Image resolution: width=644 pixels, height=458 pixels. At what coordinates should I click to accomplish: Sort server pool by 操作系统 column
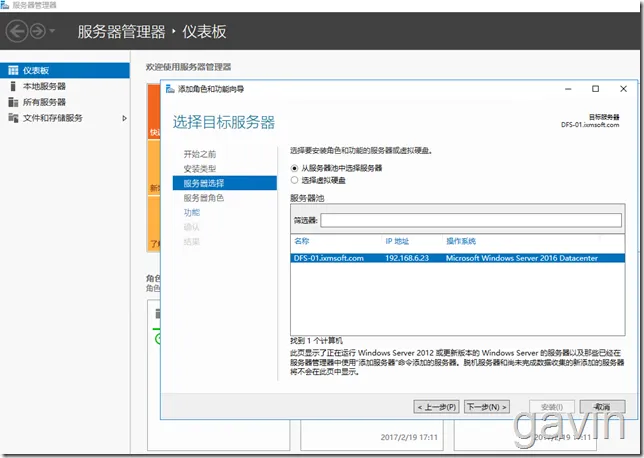pyautogui.click(x=461, y=241)
